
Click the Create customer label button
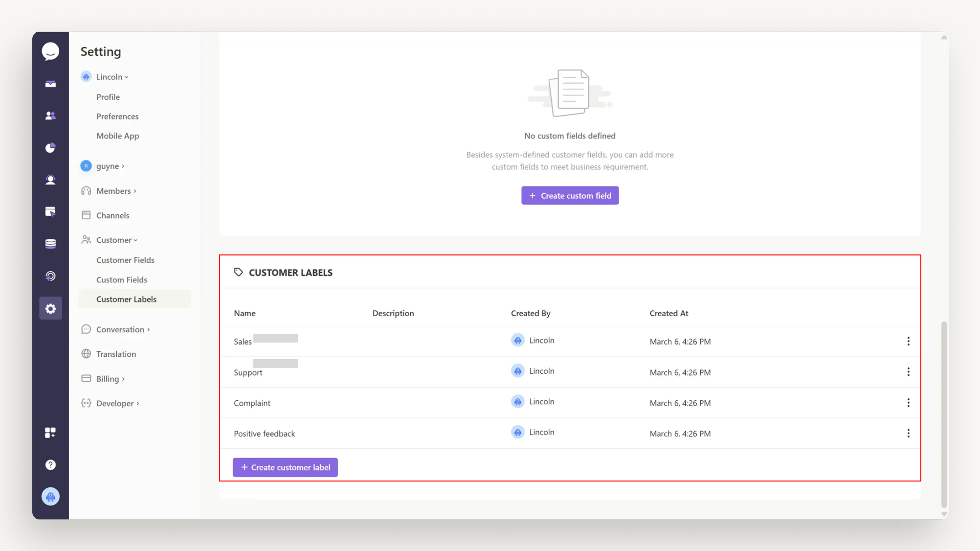coord(285,467)
